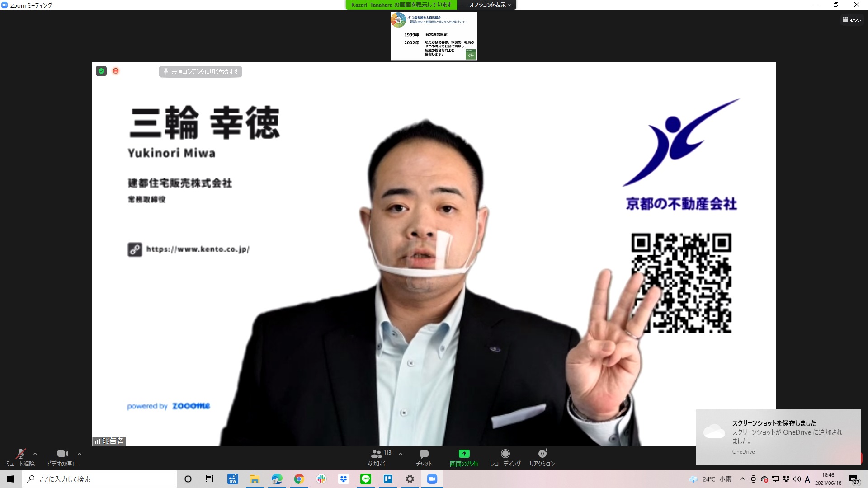The height and width of the screenshot is (488, 868).
Task: Start recording (レコーディング)
Action: pyautogui.click(x=505, y=458)
